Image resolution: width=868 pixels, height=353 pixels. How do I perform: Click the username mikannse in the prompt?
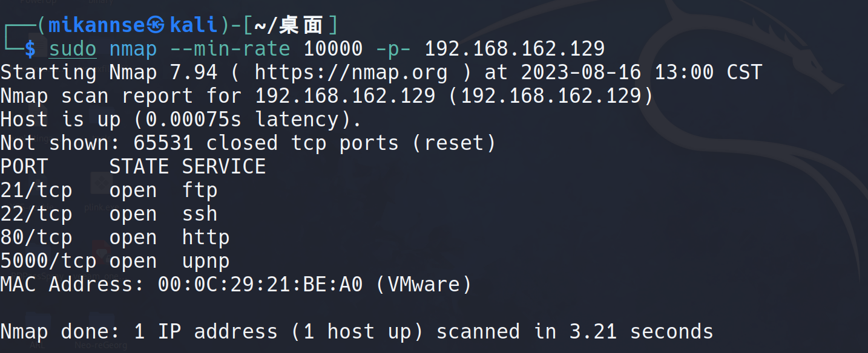coord(96,25)
